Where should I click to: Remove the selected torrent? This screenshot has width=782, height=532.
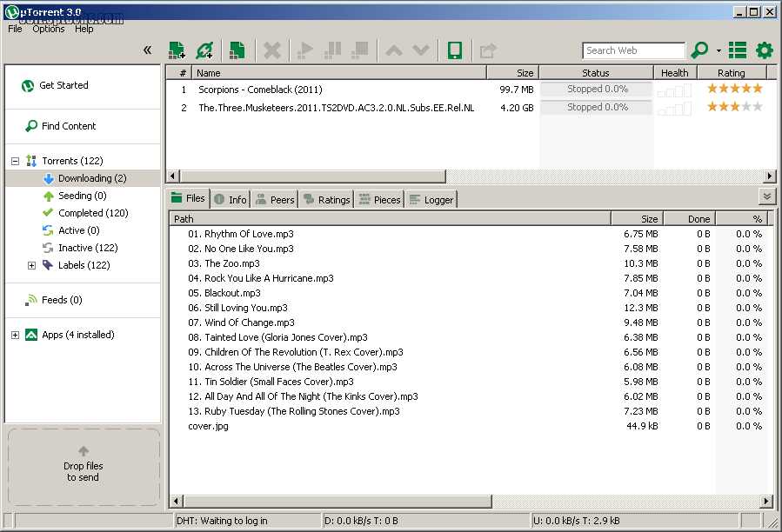click(x=271, y=50)
